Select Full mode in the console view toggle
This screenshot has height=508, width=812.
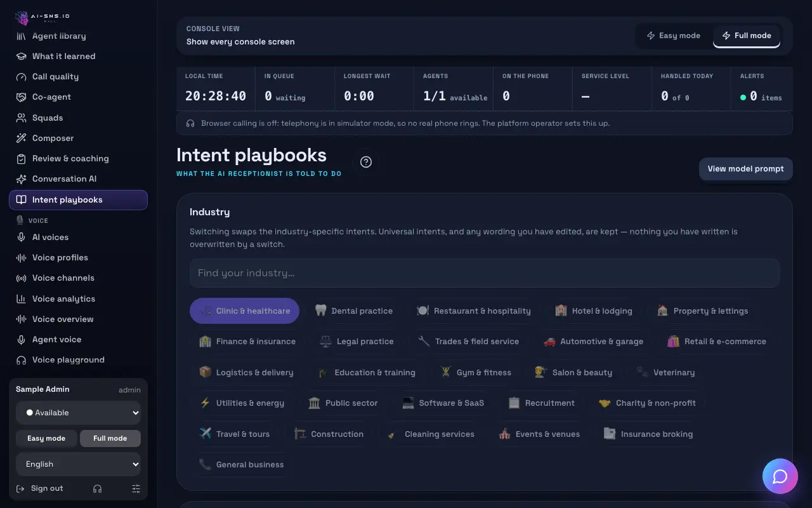(746, 36)
